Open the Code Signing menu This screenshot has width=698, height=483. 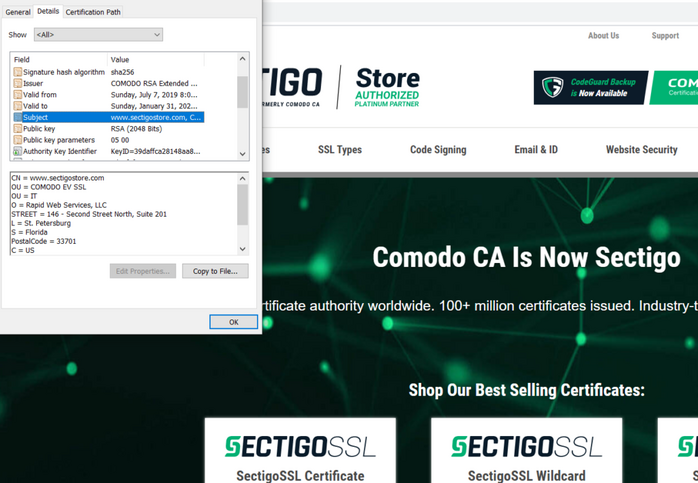(x=438, y=150)
